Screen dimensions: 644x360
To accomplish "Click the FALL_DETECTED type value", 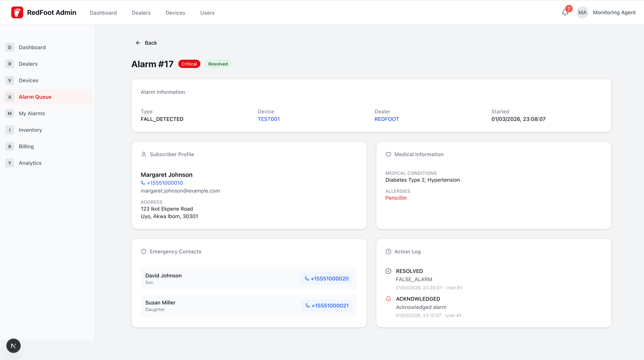I will (162, 119).
